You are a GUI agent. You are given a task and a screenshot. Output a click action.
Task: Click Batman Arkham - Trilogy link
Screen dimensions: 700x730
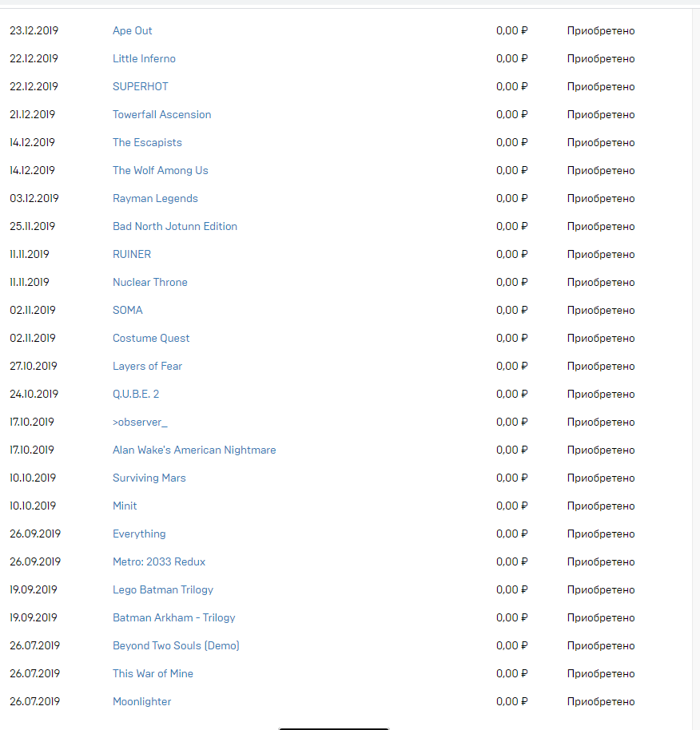click(x=173, y=617)
